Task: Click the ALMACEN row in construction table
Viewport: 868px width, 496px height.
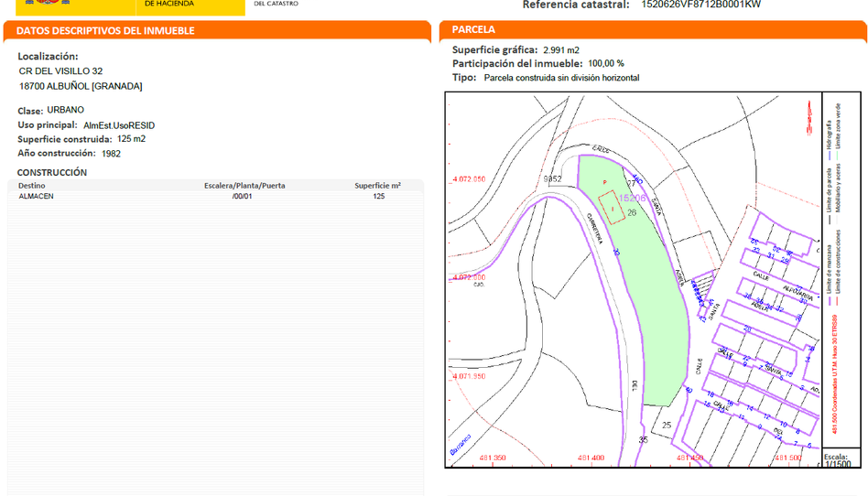Action: tap(37, 197)
